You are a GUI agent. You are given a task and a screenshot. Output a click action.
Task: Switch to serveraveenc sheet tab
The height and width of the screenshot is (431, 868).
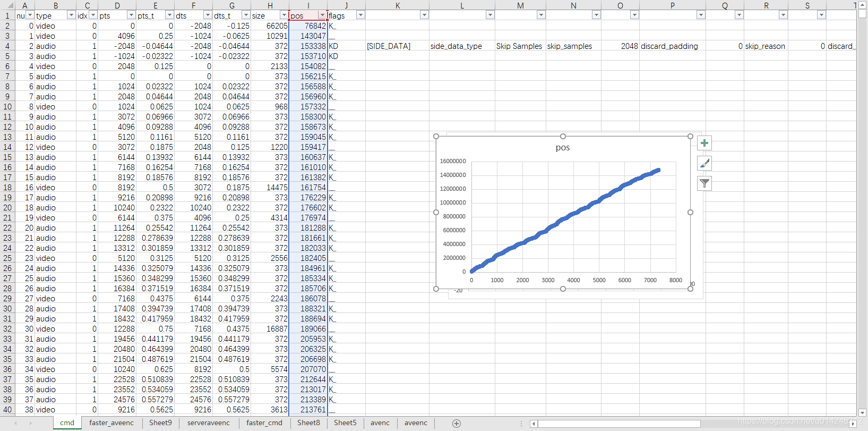(209, 423)
